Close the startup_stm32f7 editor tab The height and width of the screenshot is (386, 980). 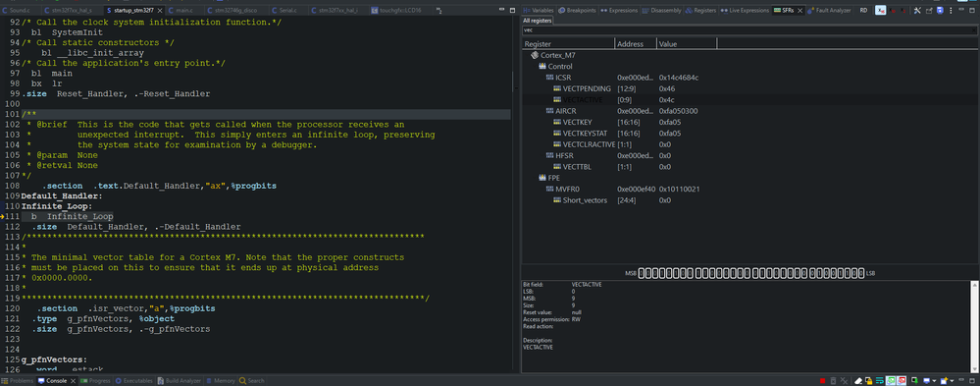tap(160, 11)
